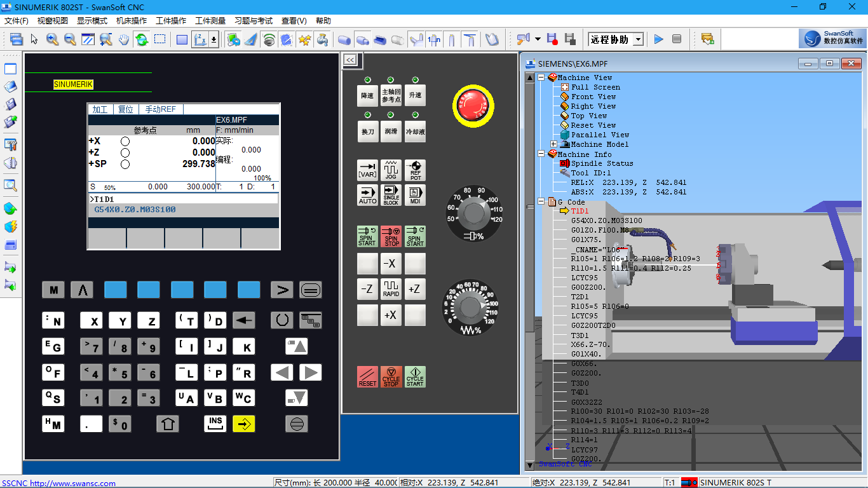Viewport: 868px width, 488px height.
Task: Click the 手动REF tab on CNC screen
Action: coord(160,109)
